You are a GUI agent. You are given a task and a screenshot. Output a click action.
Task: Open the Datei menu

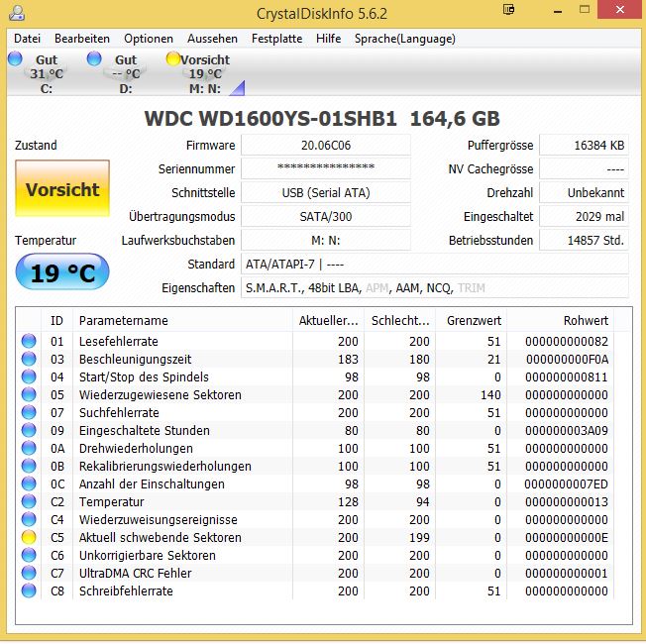coord(27,39)
